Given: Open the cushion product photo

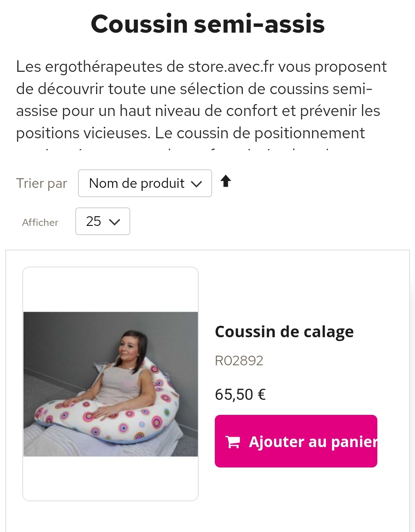Looking at the screenshot, I should pyautogui.click(x=111, y=384).
